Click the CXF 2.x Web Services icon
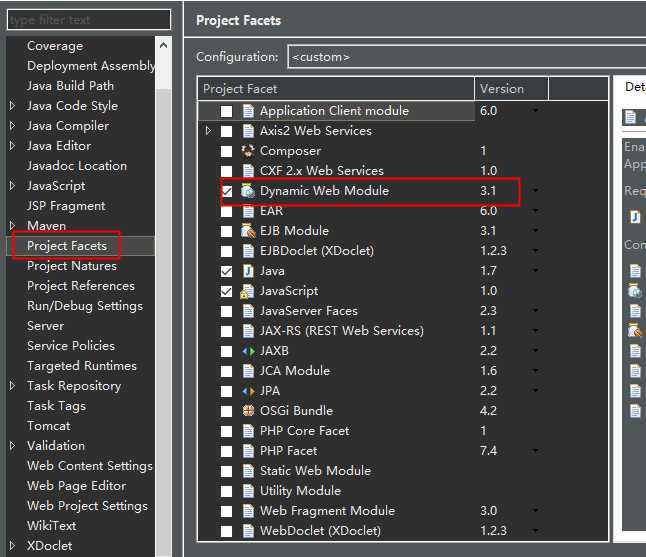This screenshot has height=557, width=646. point(248,171)
